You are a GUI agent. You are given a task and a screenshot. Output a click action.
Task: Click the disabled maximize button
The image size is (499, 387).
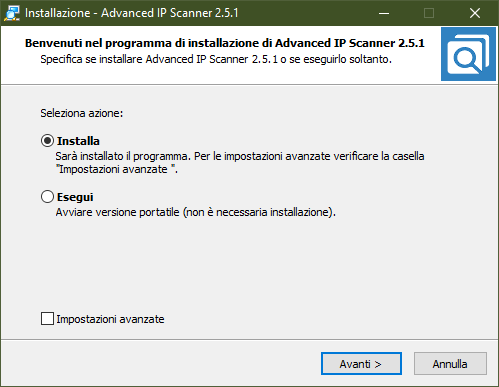point(429,13)
